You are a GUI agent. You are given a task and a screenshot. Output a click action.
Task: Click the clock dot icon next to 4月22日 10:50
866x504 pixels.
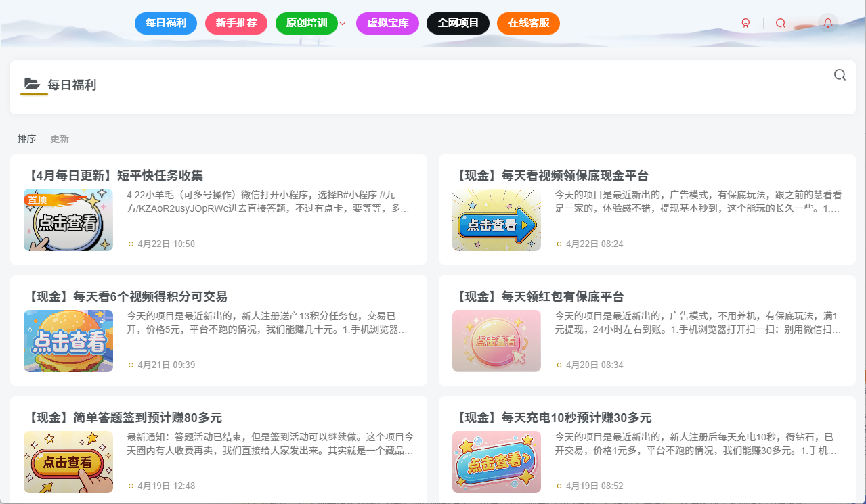[131, 244]
